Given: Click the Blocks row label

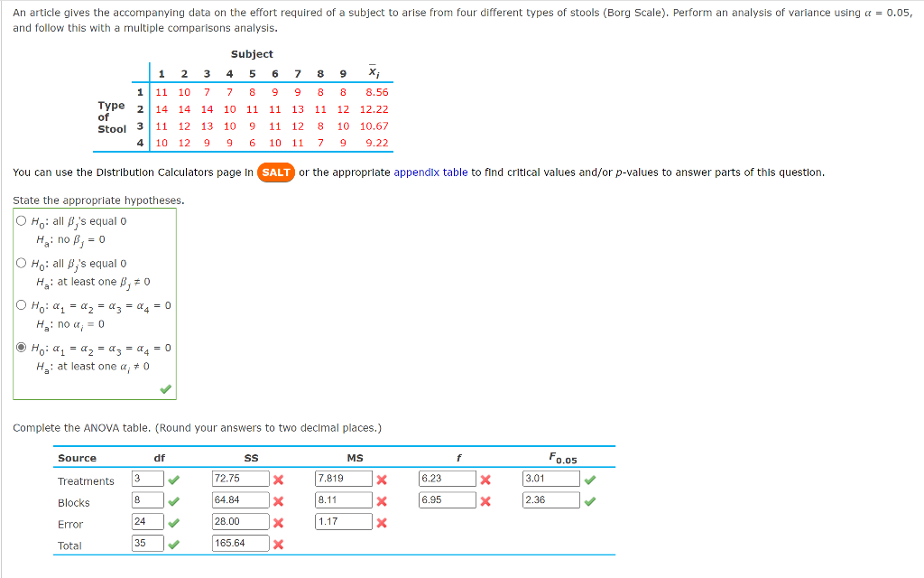Looking at the screenshot, I should (74, 502).
